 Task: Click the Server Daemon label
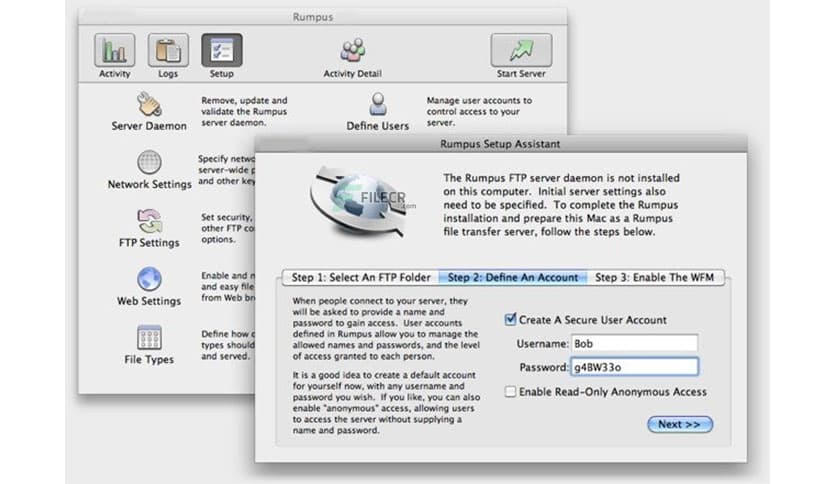pos(149,126)
